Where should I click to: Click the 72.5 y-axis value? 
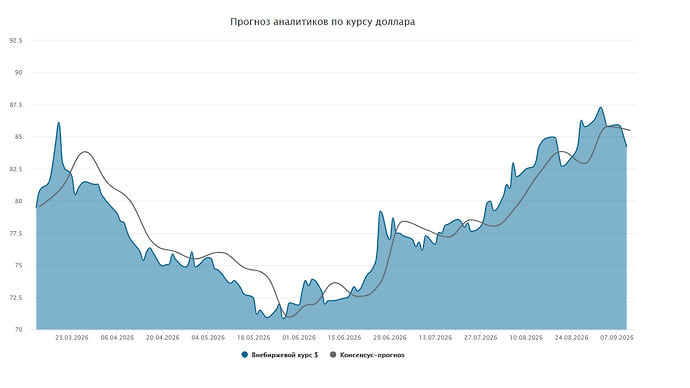pyautogui.click(x=15, y=297)
